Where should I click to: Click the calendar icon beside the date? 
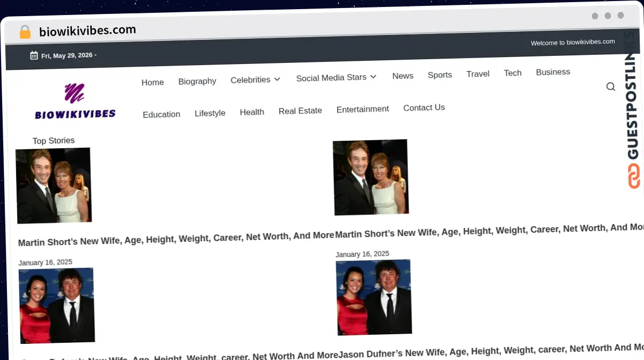[x=34, y=55]
